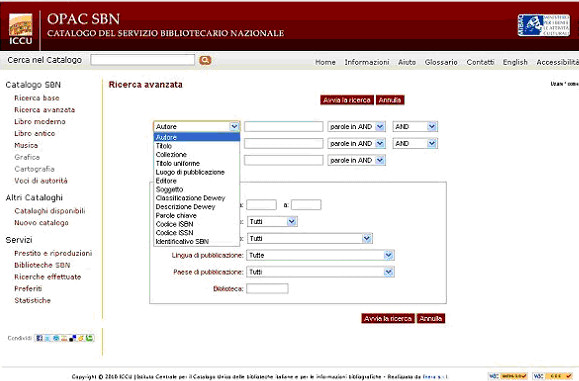Click top Annulla button

390,100
